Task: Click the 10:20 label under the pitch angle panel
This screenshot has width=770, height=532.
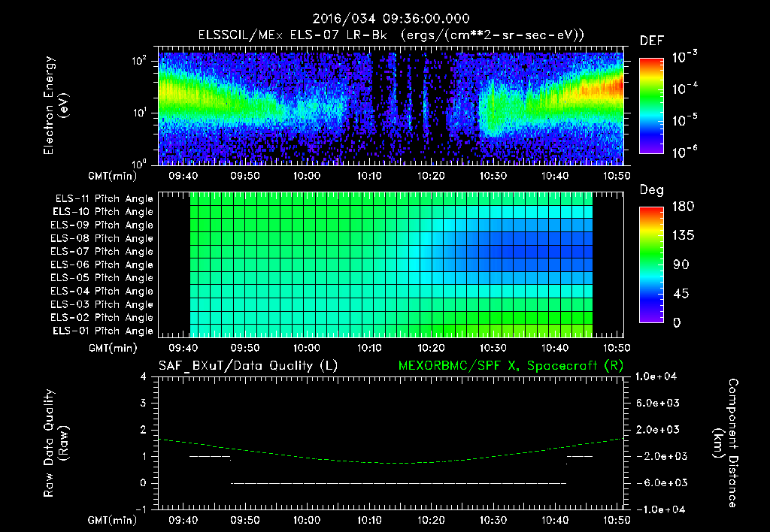Action: (x=431, y=348)
